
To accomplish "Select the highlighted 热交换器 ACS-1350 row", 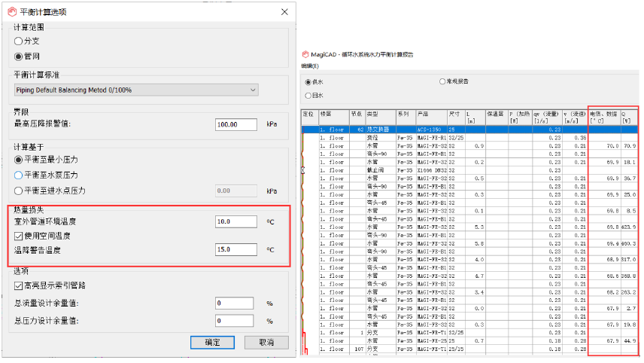I will tap(469, 130).
